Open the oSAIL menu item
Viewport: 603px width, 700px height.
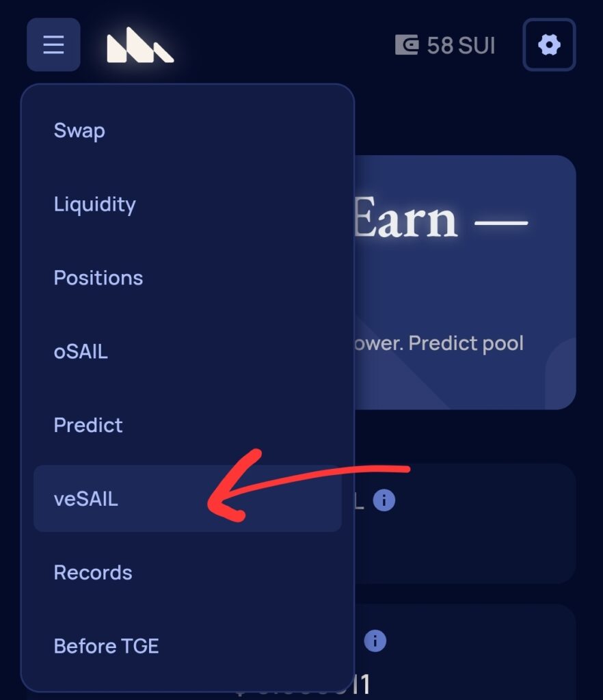point(81,351)
